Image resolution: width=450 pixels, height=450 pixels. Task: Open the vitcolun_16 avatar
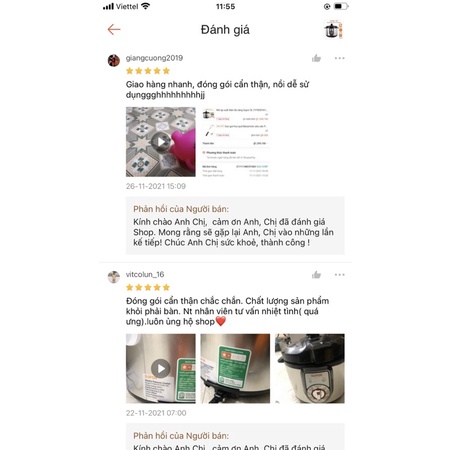click(114, 277)
